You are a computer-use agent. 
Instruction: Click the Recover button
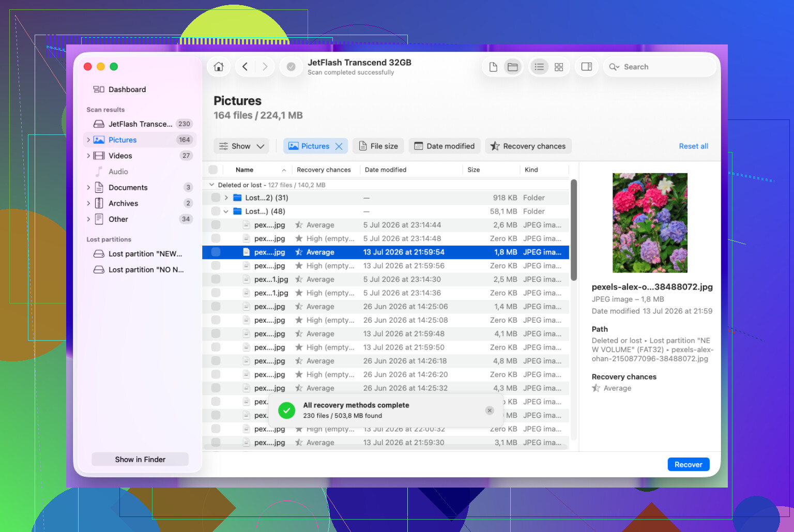click(688, 464)
